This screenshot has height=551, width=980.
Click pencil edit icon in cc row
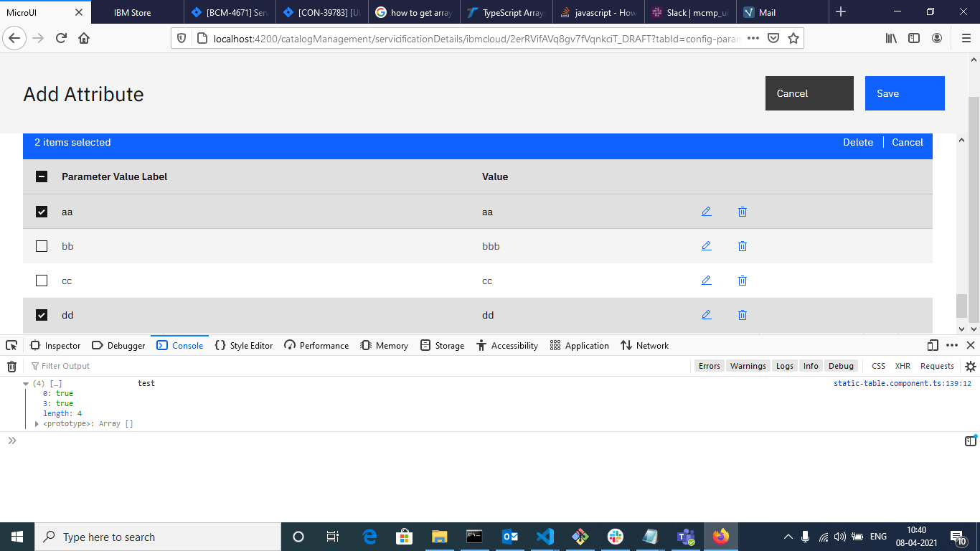point(707,281)
